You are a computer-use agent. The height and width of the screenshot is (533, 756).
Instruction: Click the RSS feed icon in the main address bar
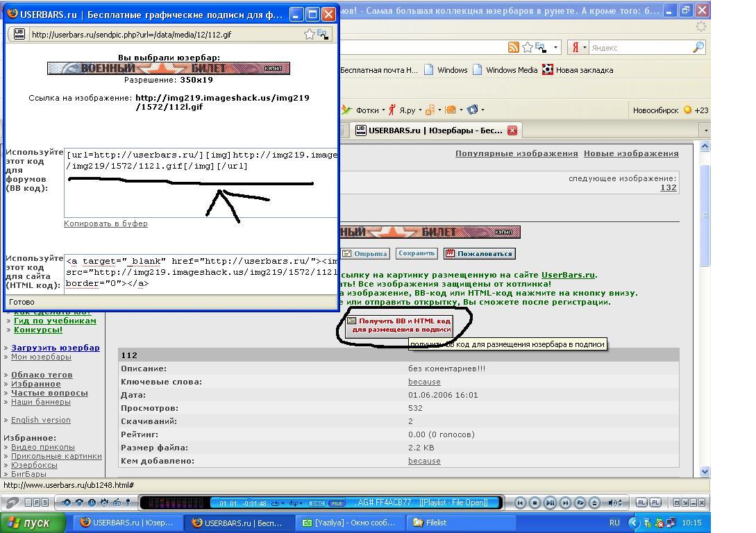[x=514, y=47]
